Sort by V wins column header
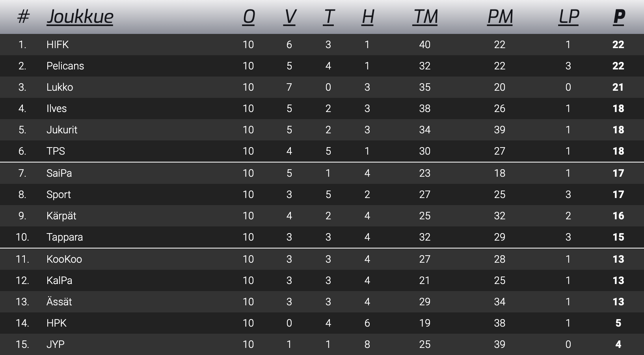The image size is (644, 355). [x=289, y=17]
